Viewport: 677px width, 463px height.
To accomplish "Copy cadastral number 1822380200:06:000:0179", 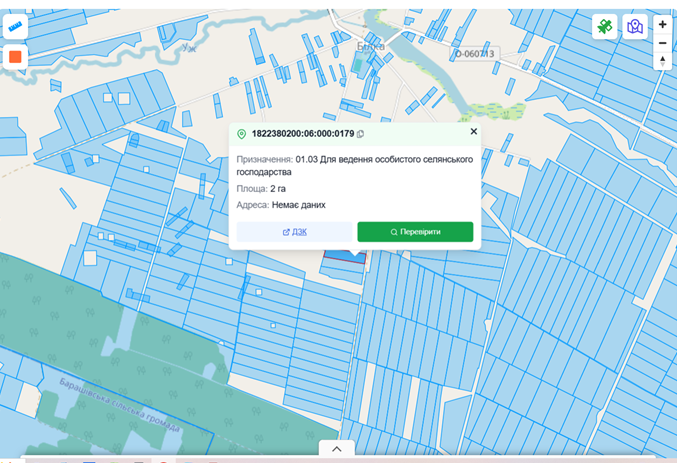I will click(x=361, y=134).
